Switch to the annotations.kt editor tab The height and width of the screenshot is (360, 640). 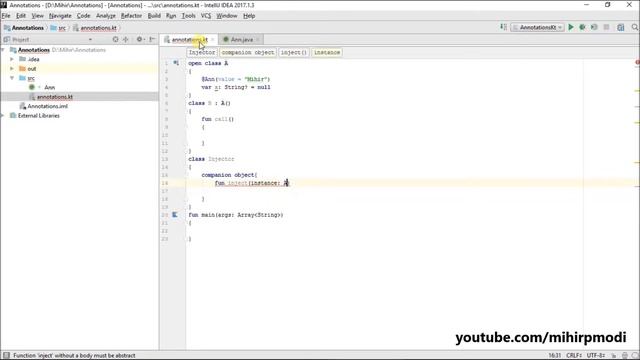tap(189, 40)
